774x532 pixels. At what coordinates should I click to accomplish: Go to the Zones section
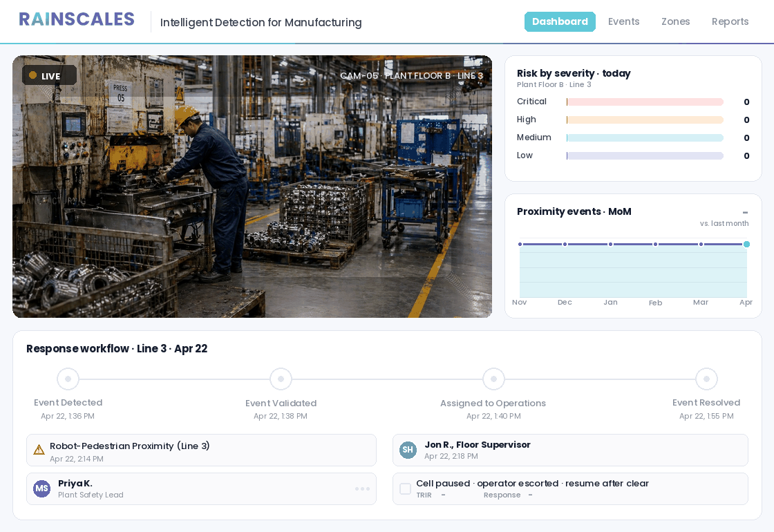click(x=675, y=21)
